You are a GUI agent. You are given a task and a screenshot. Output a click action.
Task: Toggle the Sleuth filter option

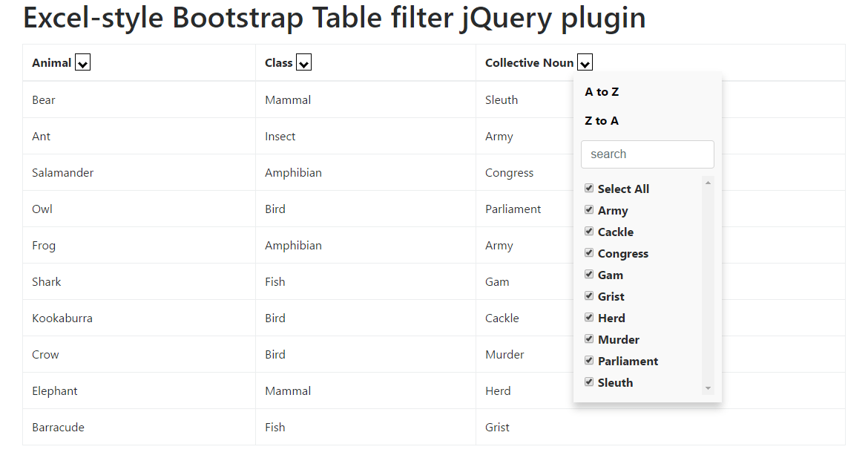(x=589, y=382)
